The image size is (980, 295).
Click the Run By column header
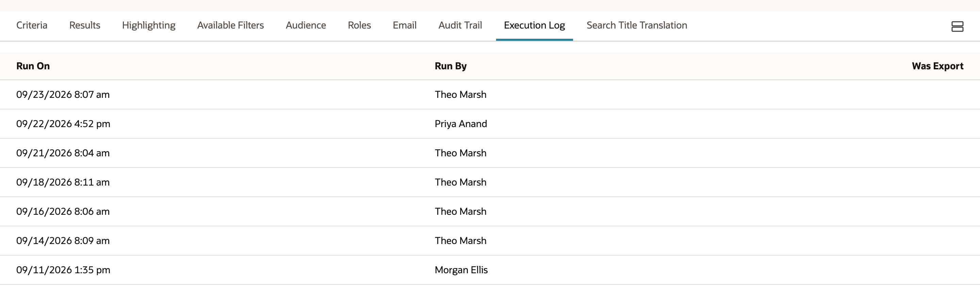pyautogui.click(x=451, y=66)
